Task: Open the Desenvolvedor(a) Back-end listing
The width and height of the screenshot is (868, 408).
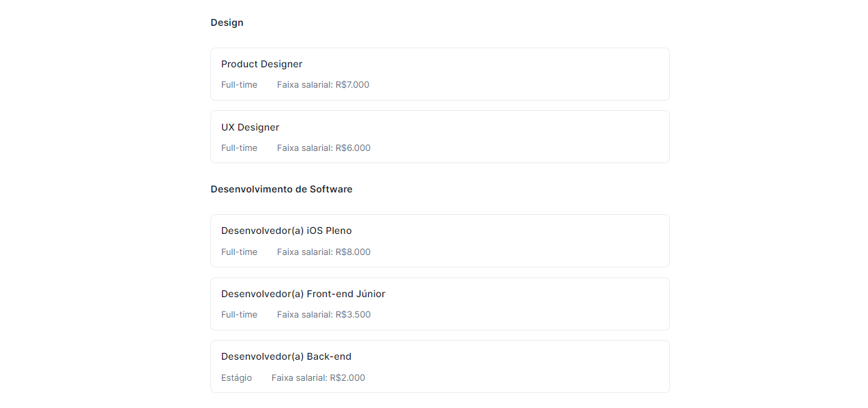Action: point(440,366)
